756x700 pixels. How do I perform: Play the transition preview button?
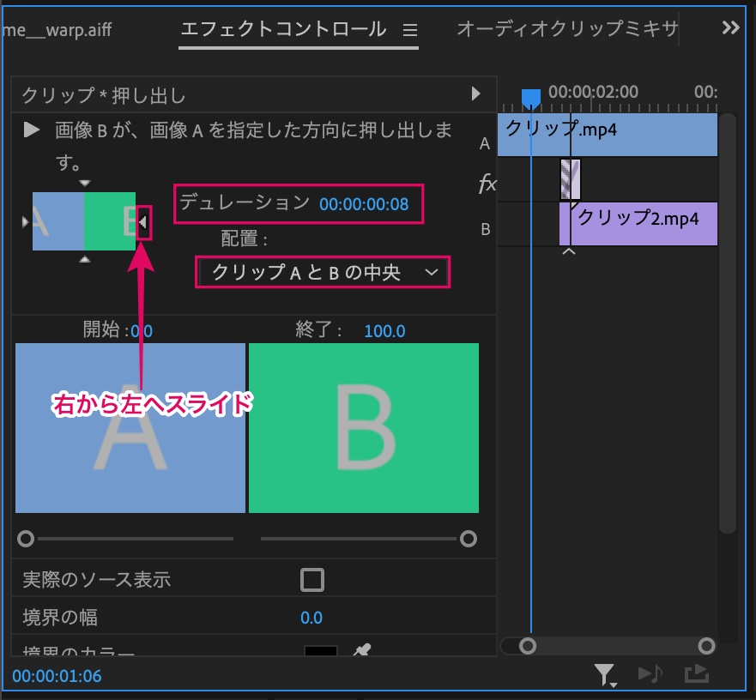(x=32, y=130)
